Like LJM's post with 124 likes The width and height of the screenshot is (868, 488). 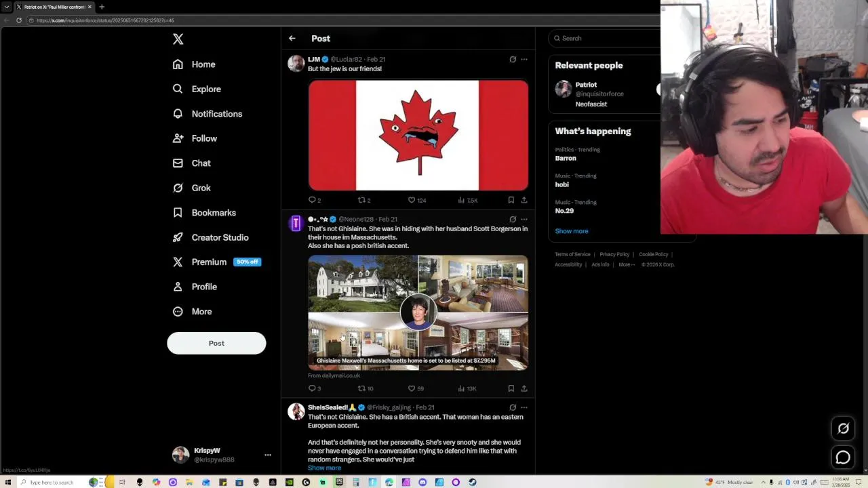[x=416, y=200]
